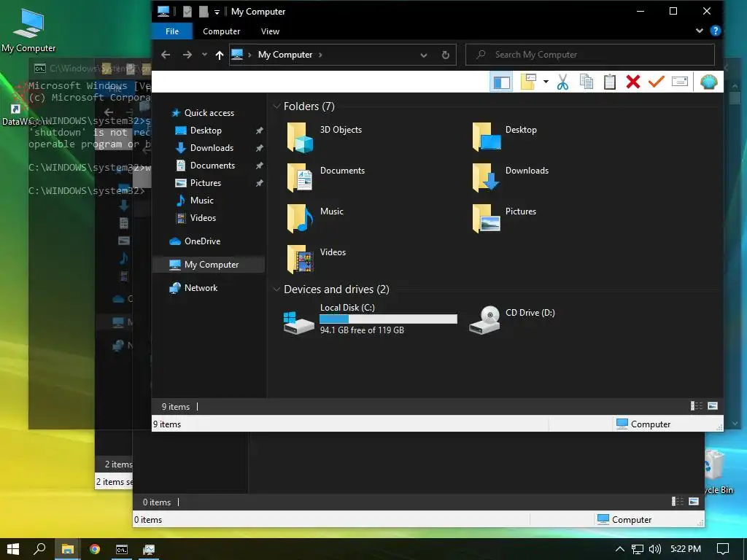Switch My Computer window to Details view
747x560 pixels.
pos(697,405)
